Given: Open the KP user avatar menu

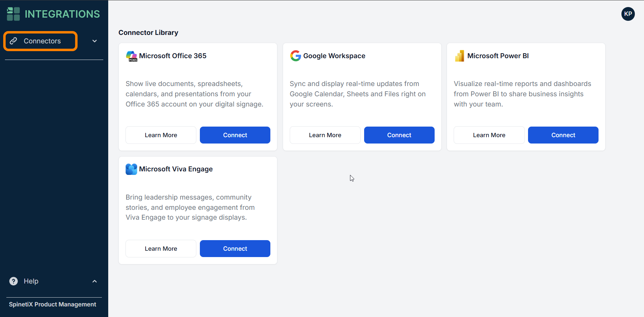Looking at the screenshot, I should point(628,14).
